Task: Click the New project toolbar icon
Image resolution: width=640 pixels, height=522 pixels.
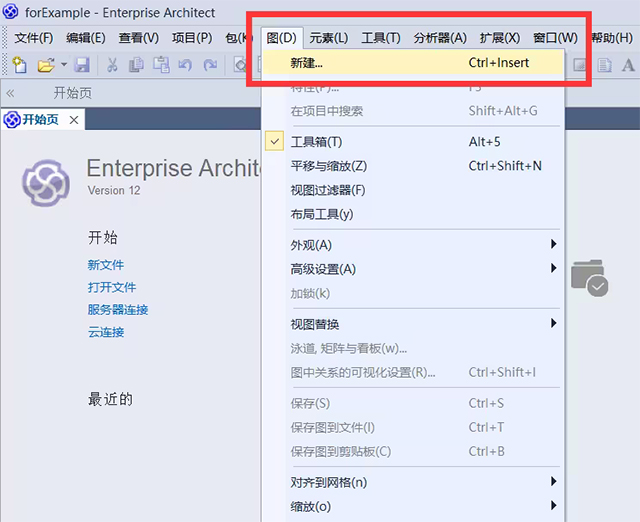Action: pyautogui.click(x=19, y=65)
